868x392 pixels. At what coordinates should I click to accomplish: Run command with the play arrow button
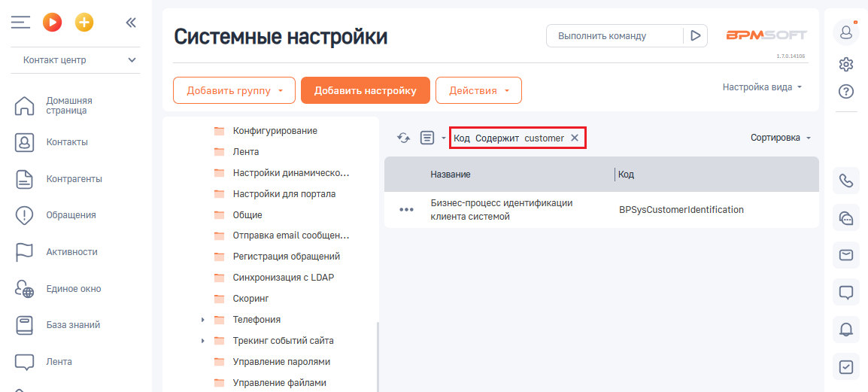695,36
